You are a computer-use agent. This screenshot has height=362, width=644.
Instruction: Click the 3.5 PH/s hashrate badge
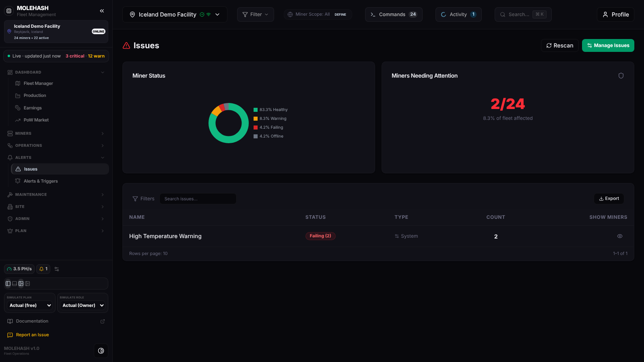tap(19, 269)
